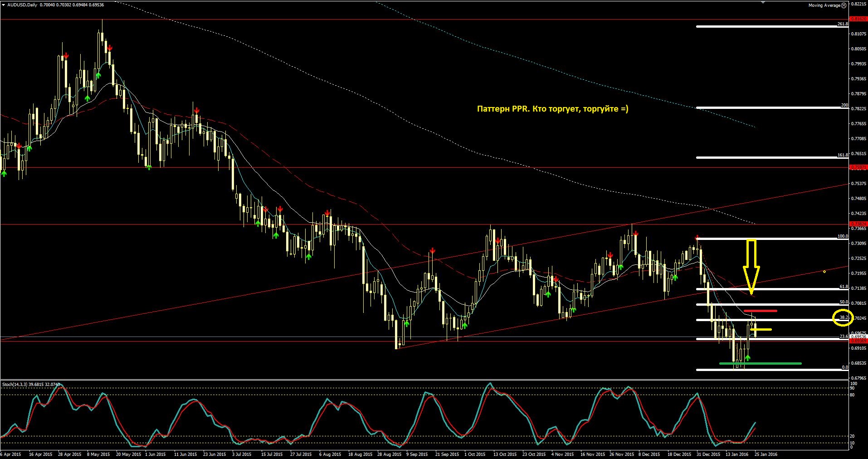Click the Fibonacci "23.6" level label

pos(844,337)
